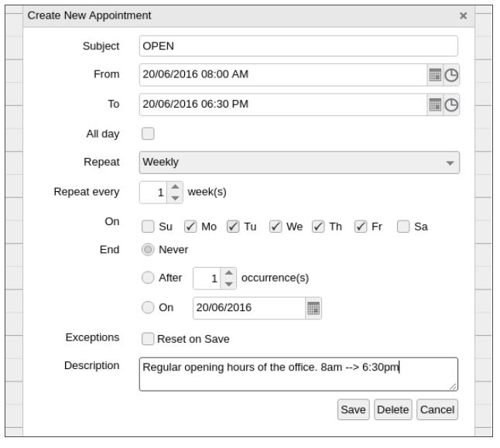Open the To date calendar picker
This screenshot has height=448, width=500.
[435, 105]
